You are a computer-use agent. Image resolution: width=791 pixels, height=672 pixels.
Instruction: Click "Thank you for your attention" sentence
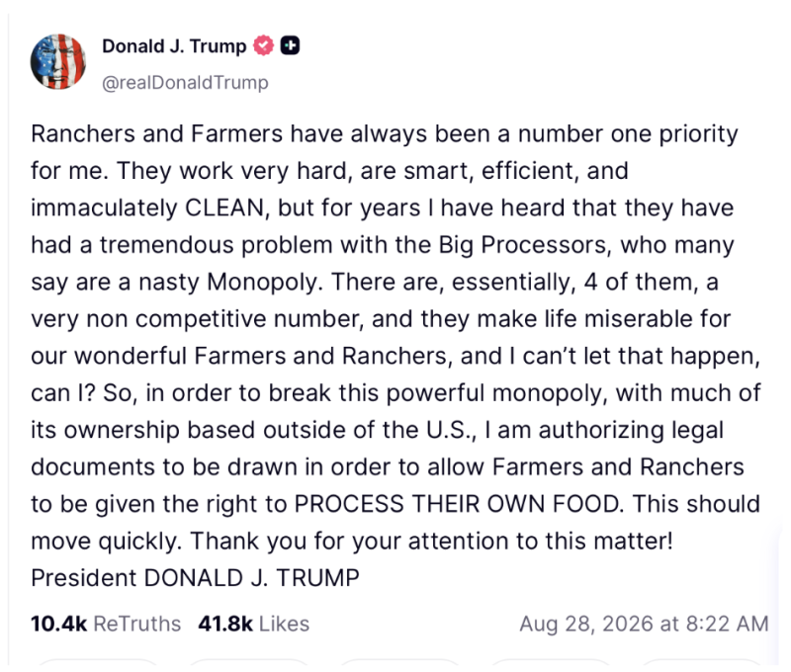coord(349,541)
